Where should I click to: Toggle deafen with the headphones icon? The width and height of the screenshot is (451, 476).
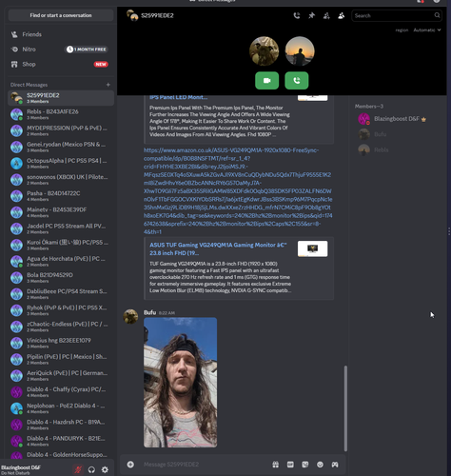[91, 469]
